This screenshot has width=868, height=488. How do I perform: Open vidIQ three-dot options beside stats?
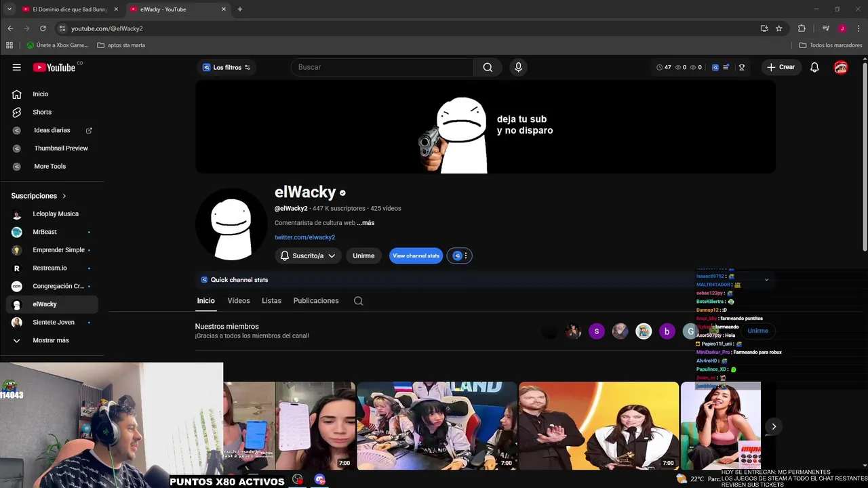click(x=465, y=256)
